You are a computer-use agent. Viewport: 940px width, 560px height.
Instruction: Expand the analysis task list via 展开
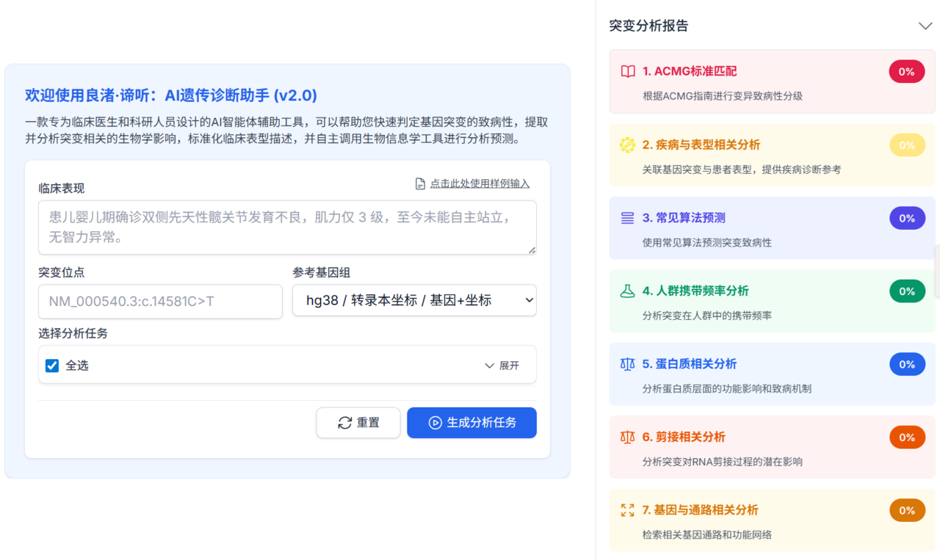[502, 366]
